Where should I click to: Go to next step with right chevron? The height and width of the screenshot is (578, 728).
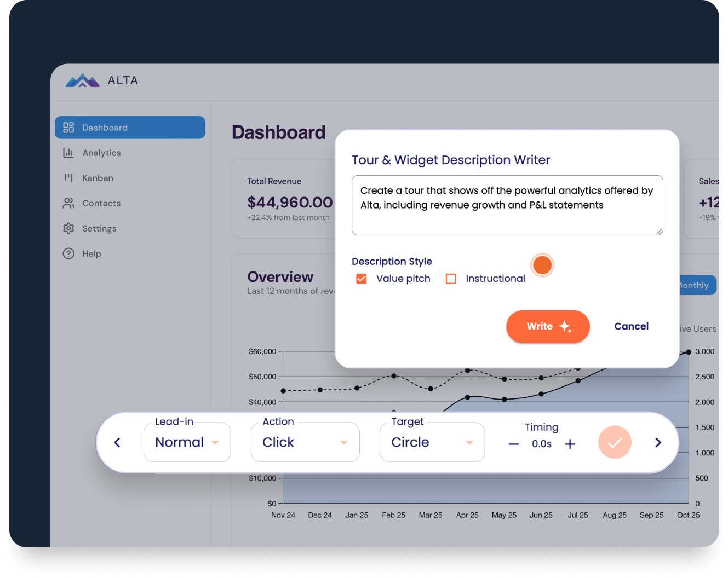(658, 442)
